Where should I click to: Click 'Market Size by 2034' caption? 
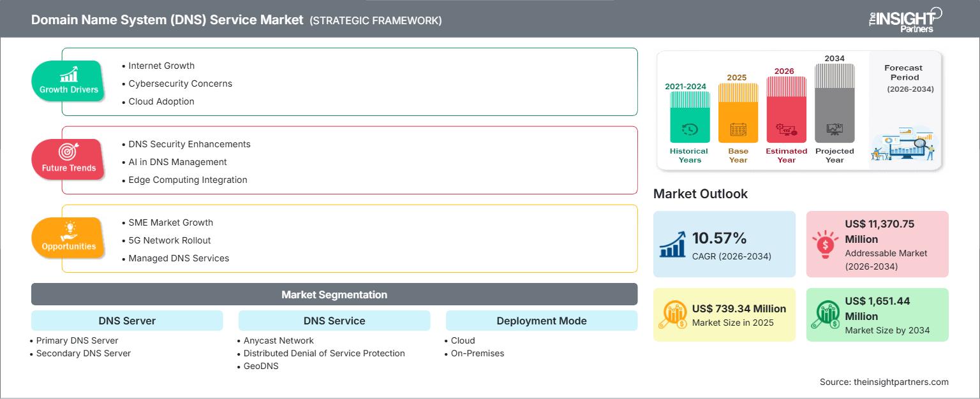pos(887,330)
